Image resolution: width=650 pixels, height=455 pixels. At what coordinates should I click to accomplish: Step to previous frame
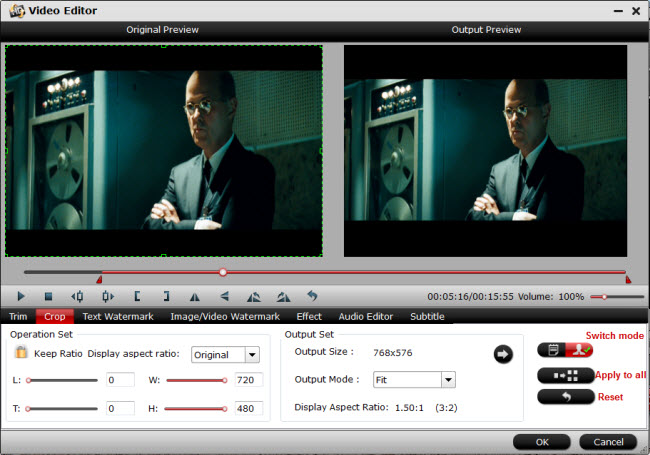(x=77, y=296)
